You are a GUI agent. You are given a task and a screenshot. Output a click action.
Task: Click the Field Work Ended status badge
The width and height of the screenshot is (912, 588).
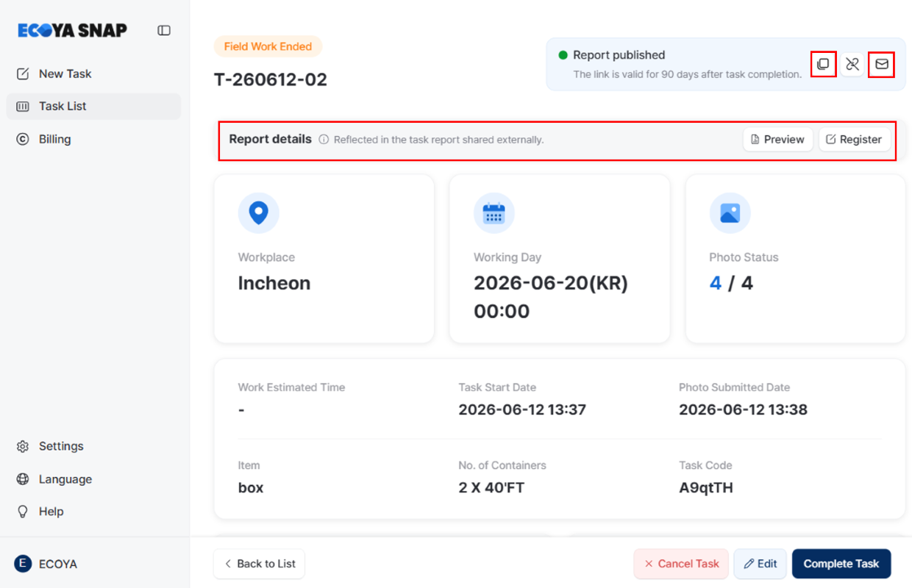click(x=268, y=46)
